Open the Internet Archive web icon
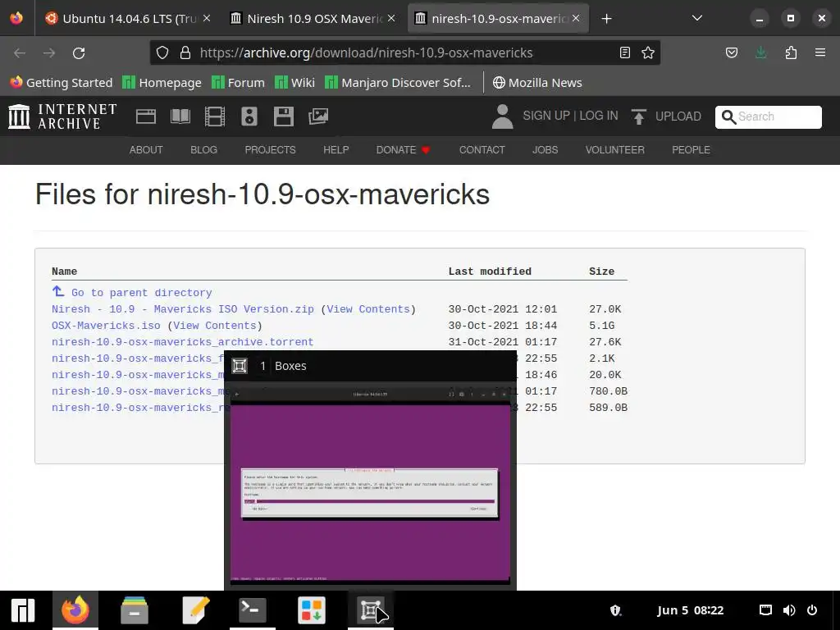The width and height of the screenshot is (840, 630). click(x=146, y=116)
